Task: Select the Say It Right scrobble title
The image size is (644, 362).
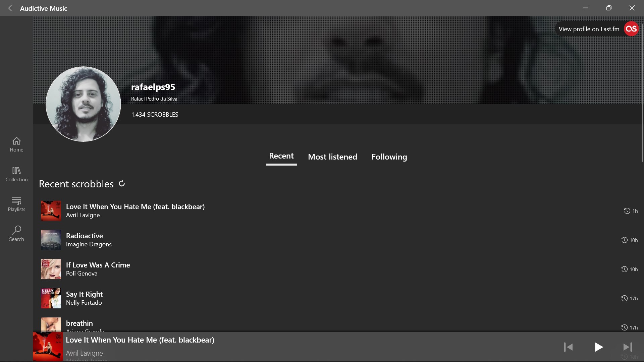Action: point(84,294)
